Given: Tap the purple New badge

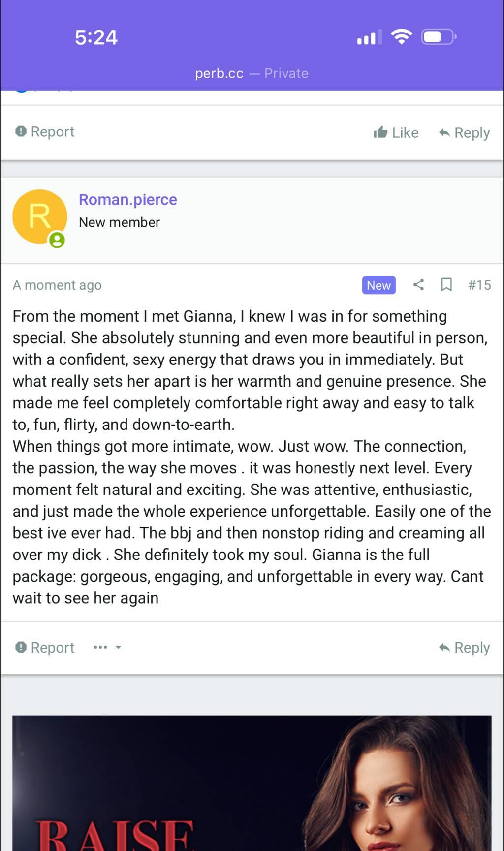Looking at the screenshot, I should (378, 285).
